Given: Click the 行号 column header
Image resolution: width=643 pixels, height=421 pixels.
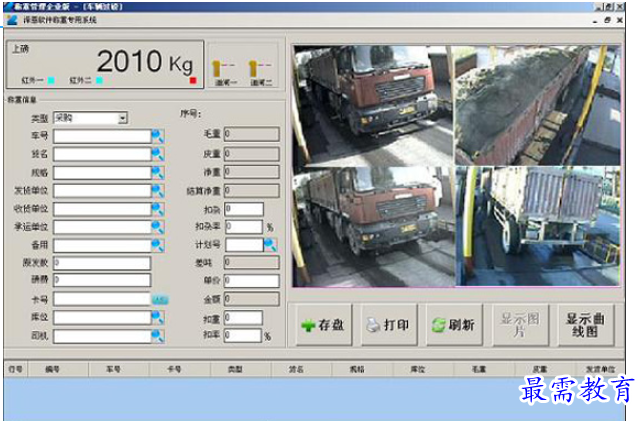Looking at the screenshot, I should pos(16,369).
